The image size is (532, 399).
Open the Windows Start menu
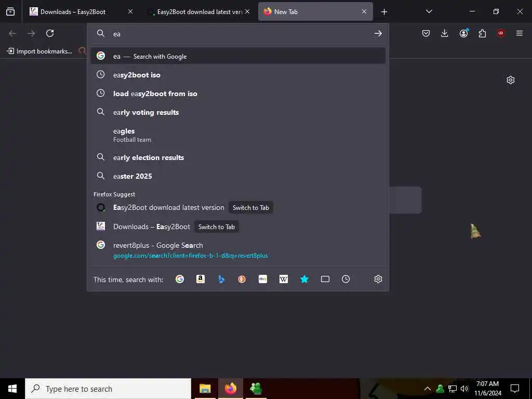(x=12, y=389)
